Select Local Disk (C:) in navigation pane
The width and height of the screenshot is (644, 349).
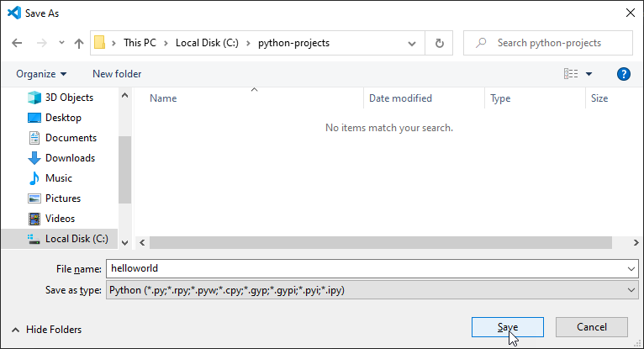[x=60, y=239]
